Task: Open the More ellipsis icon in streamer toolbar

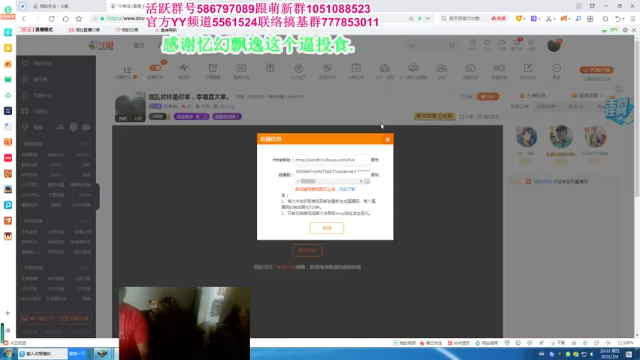Action: click(x=556, y=68)
